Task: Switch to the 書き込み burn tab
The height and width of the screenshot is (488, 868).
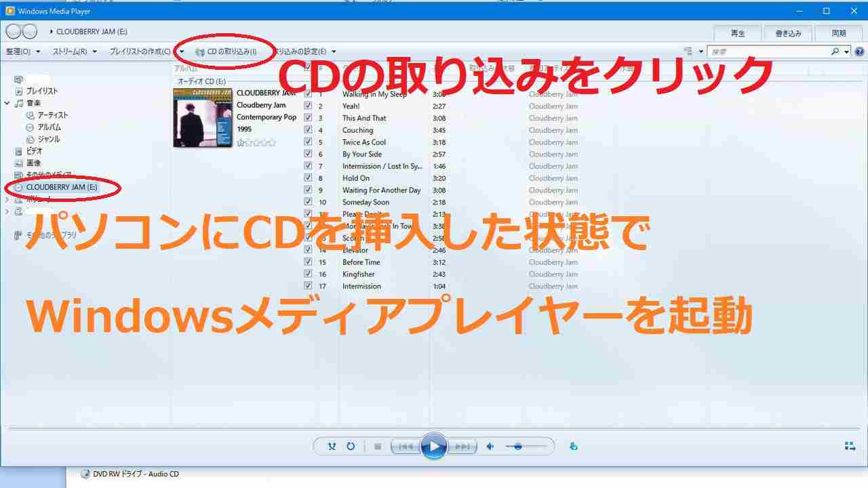Action: 788,33
